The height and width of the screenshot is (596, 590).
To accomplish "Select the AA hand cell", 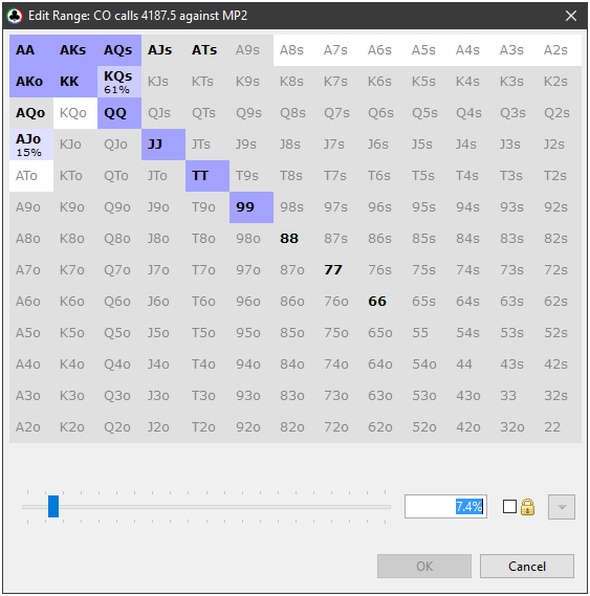I will (x=32, y=50).
